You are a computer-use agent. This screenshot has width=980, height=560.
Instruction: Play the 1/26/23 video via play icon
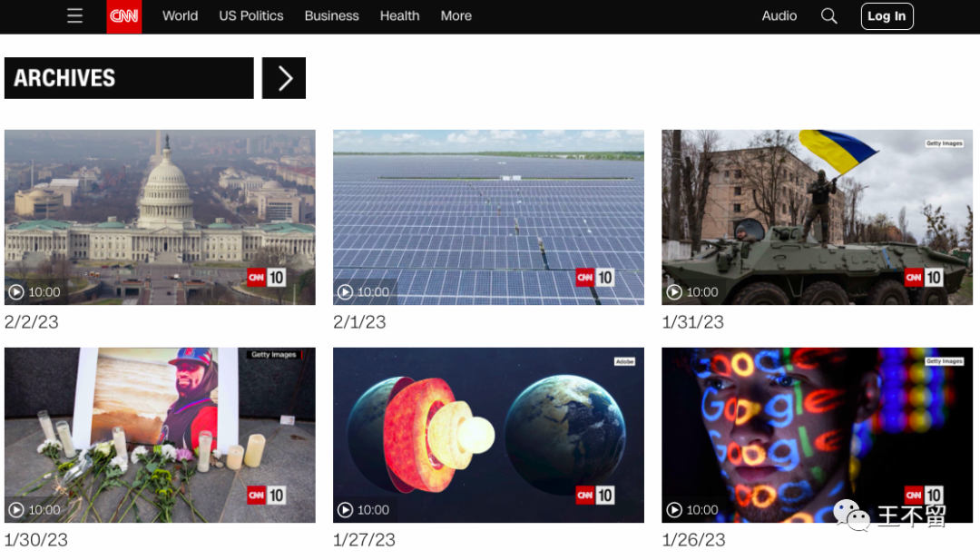[673, 510]
